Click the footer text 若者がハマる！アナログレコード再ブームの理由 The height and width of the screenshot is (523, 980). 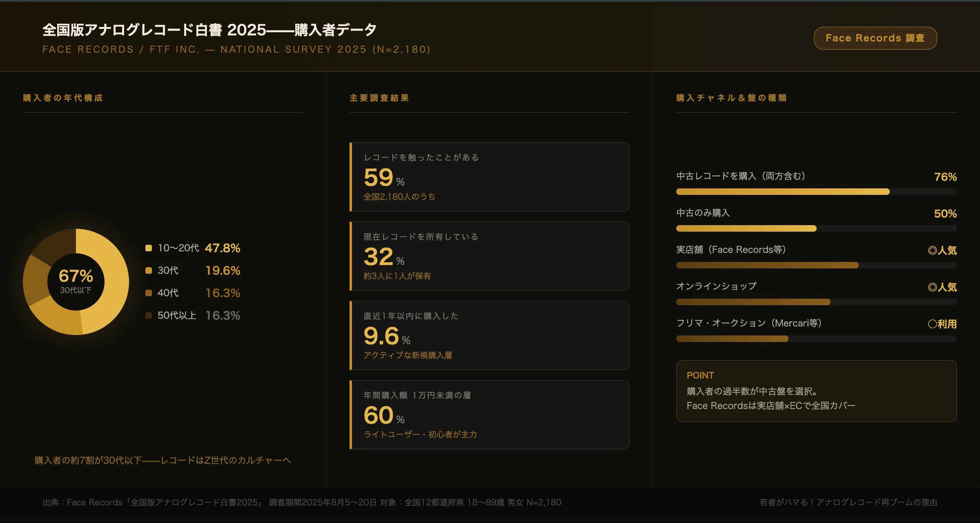coord(848,503)
